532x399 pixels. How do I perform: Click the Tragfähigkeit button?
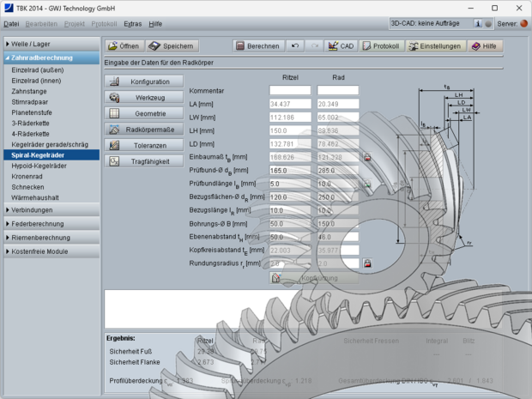pos(143,161)
